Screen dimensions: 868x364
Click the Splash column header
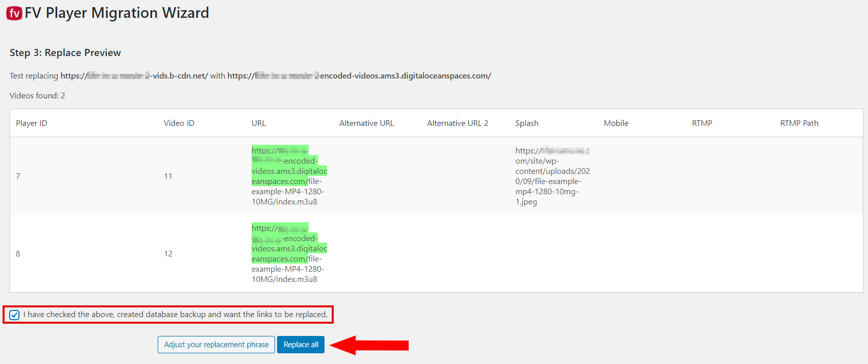click(527, 123)
